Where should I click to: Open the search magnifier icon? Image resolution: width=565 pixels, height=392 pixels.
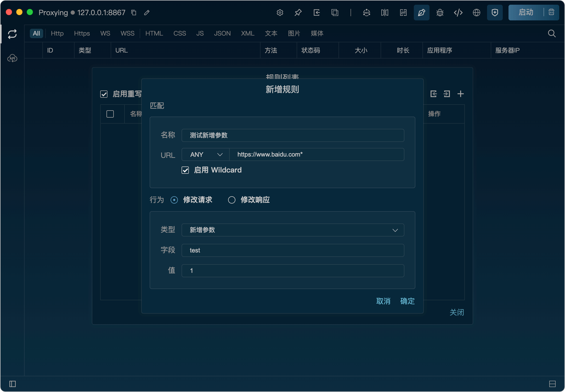point(552,33)
